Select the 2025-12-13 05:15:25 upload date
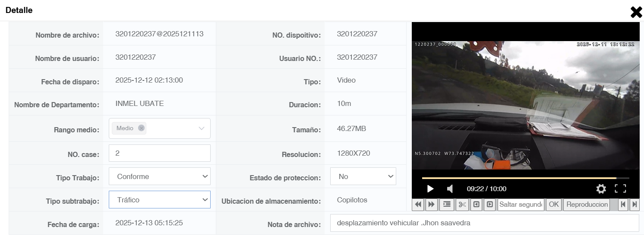The height and width of the screenshot is (240, 644). (x=149, y=223)
